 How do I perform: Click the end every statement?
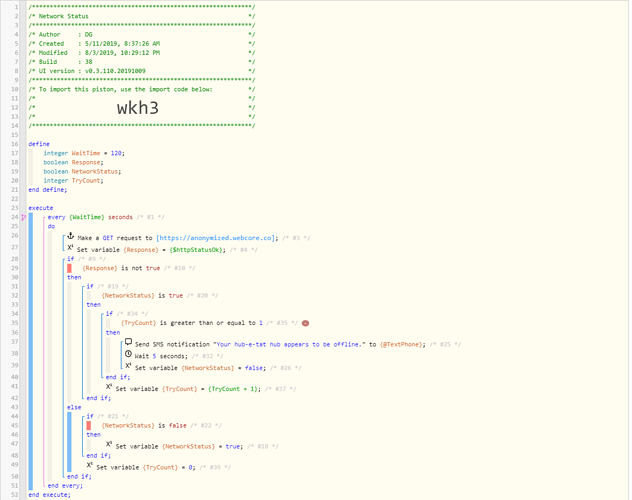point(65,485)
